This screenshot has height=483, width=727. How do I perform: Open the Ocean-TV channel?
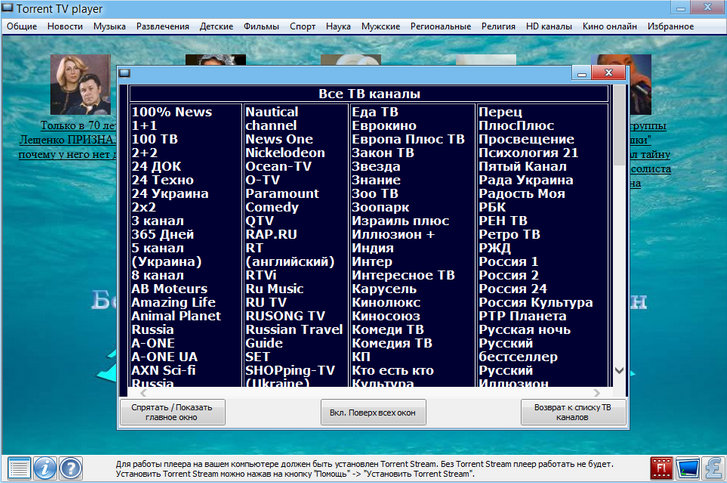coord(278,166)
